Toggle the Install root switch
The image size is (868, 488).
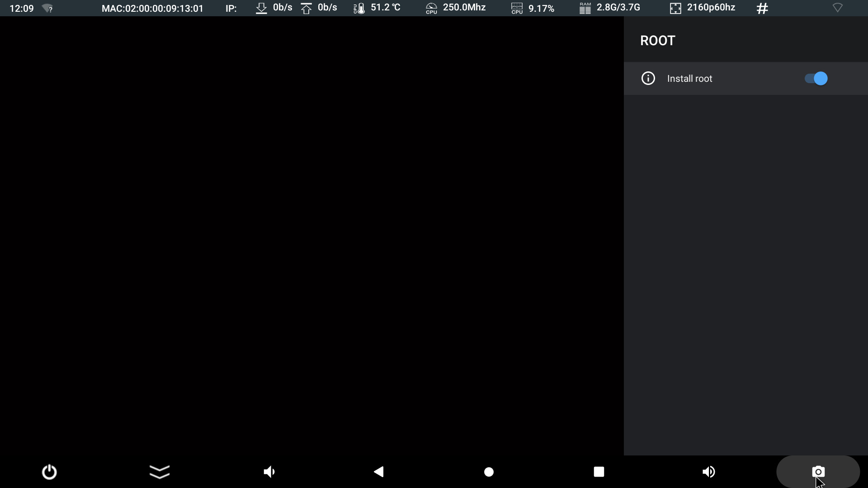816,79
